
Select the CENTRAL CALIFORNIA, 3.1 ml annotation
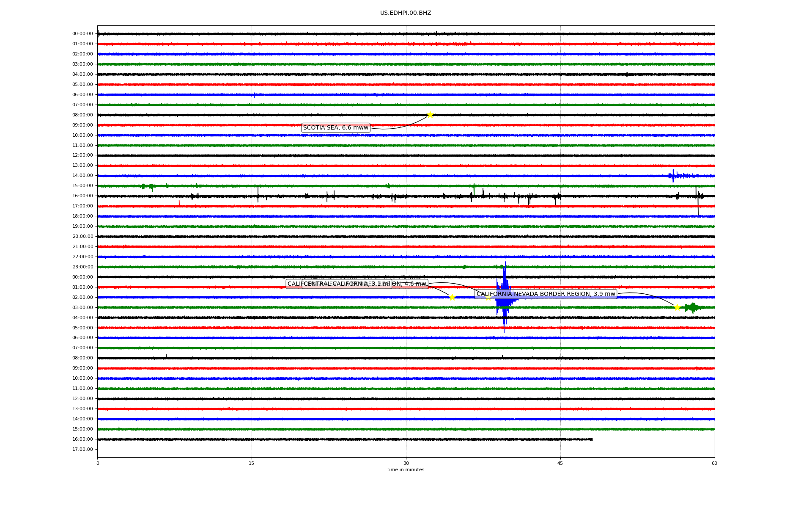click(x=347, y=284)
